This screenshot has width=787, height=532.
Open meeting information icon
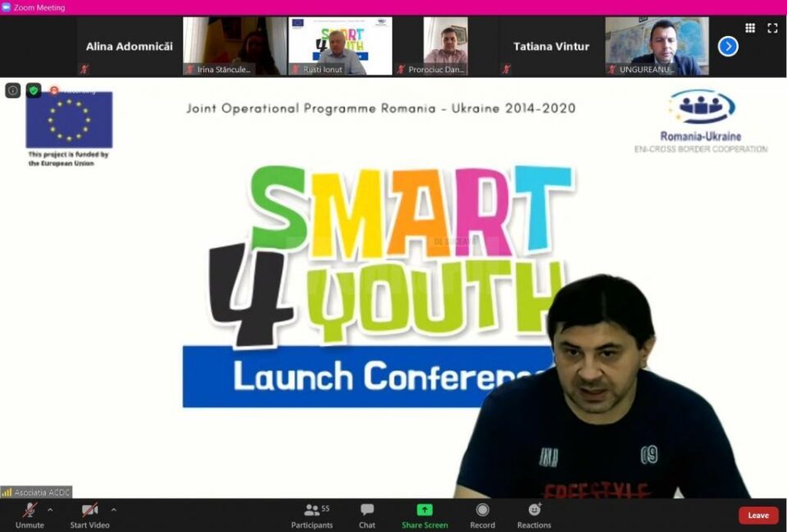coord(13,90)
